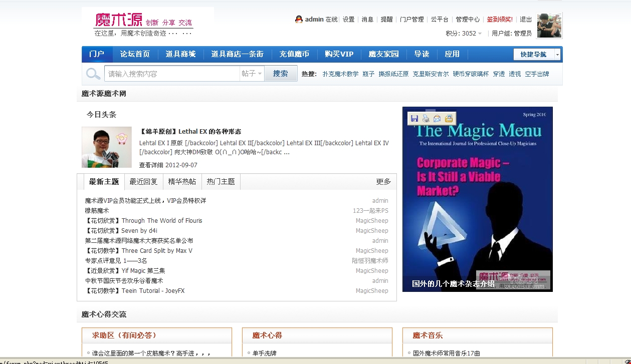Open the 求助区（有问必答） section heading
The image size is (631, 364).
(x=124, y=335)
